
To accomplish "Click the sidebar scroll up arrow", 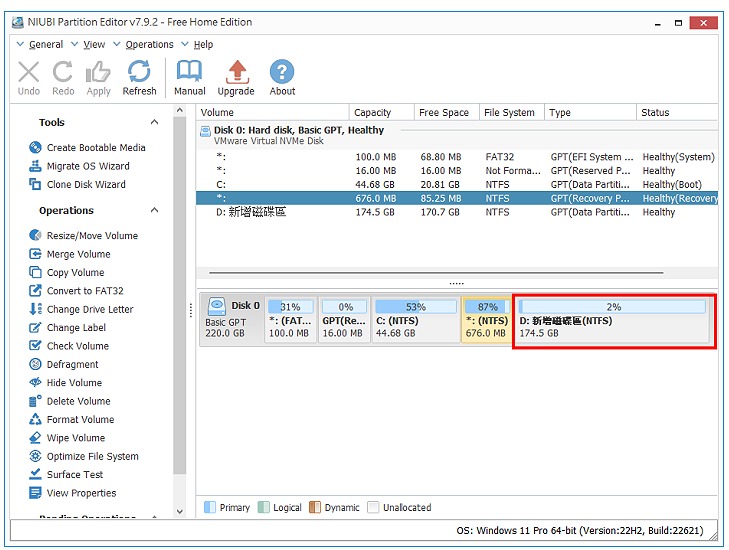I will pyautogui.click(x=179, y=111).
